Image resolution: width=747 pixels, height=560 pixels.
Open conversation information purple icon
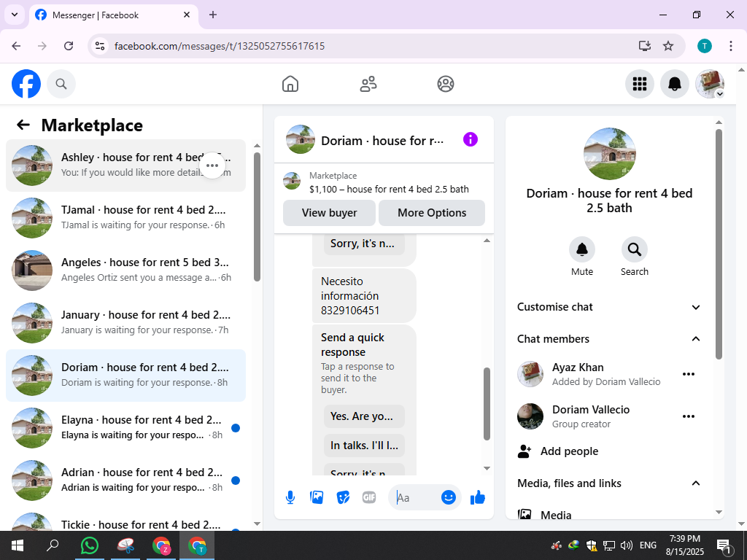[471, 139]
